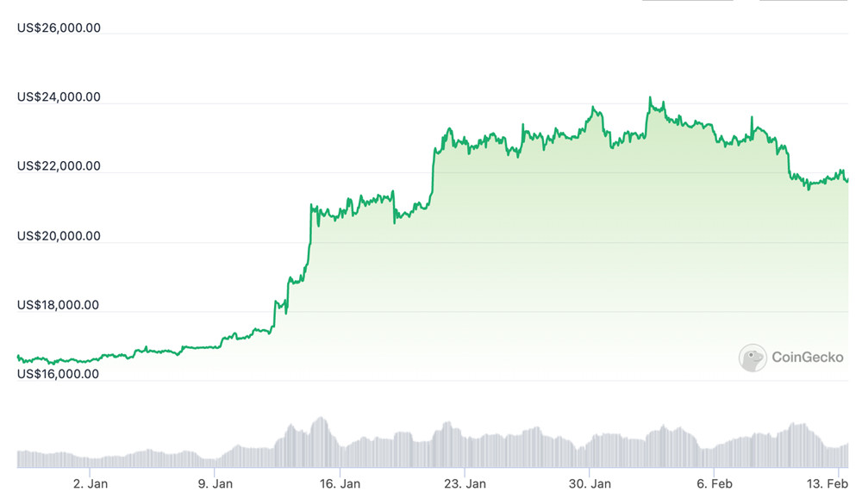Click the steep price jump above US$20,000
The height and width of the screenshot is (504, 862).
tap(309, 226)
